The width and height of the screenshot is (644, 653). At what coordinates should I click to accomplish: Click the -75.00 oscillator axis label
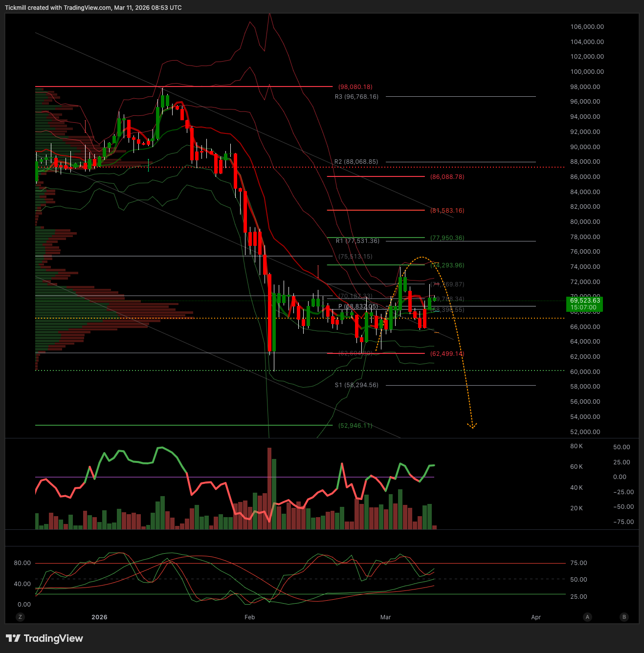[x=623, y=522]
